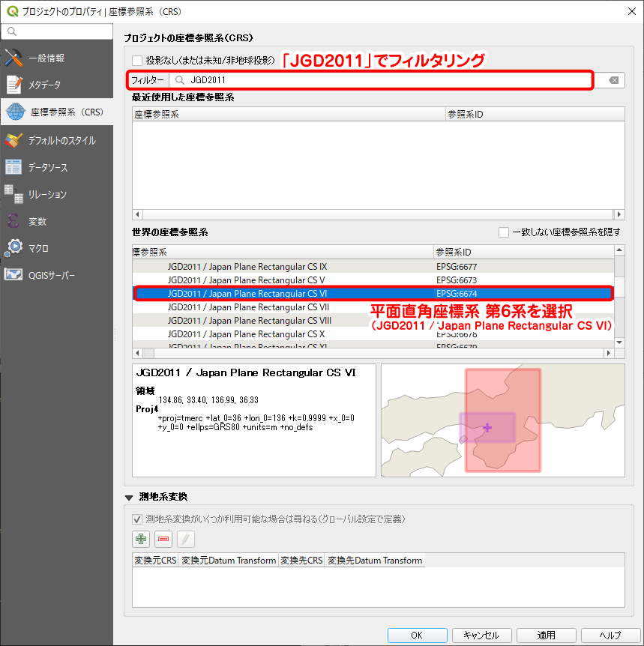Open the メタデータ page icon
The image size is (644, 646).
14,85
